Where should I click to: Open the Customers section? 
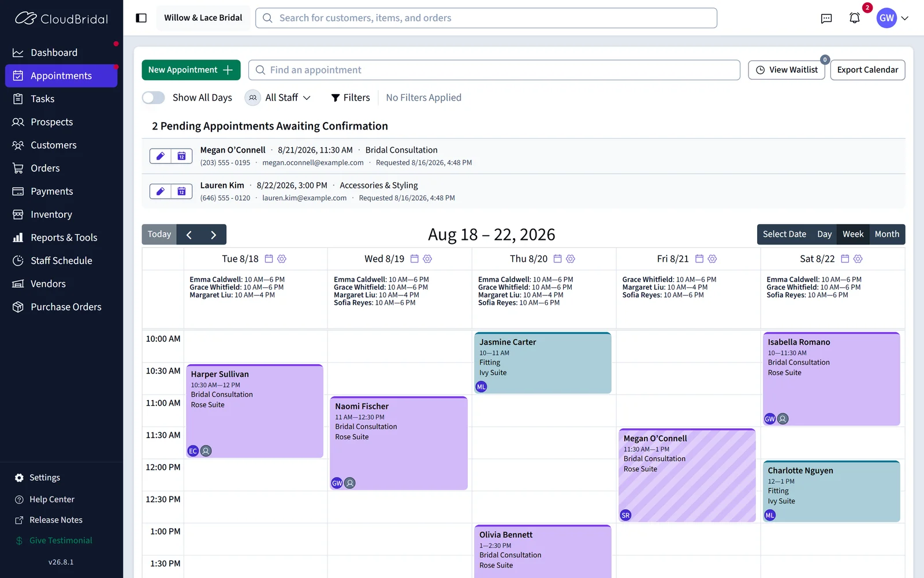[61, 145]
